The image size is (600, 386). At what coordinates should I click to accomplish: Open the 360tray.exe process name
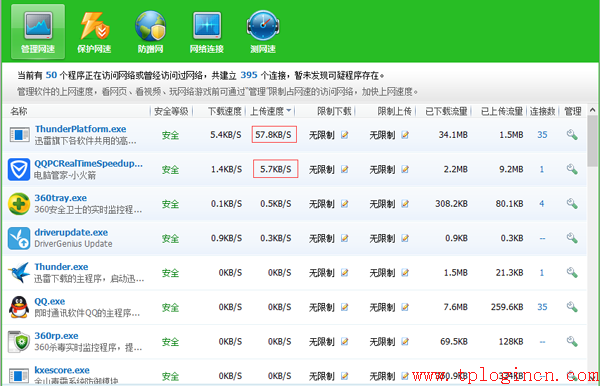[60, 198]
